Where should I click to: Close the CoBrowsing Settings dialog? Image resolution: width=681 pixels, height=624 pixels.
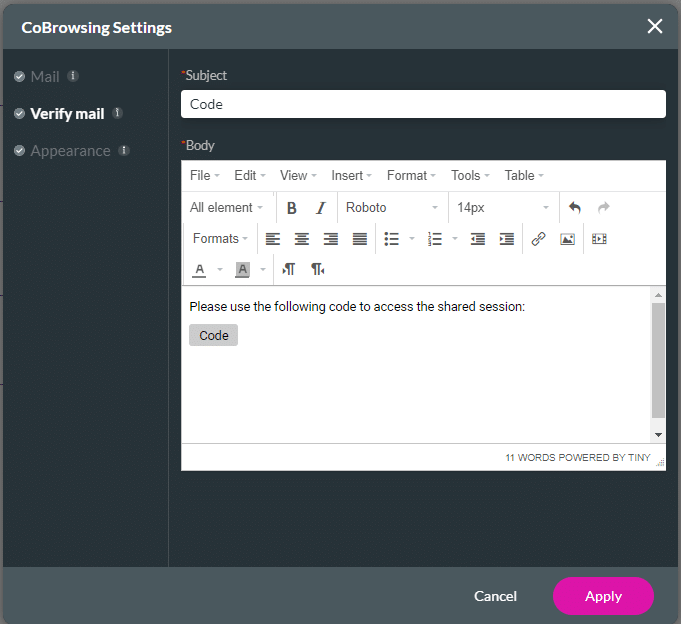click(655, 26)
